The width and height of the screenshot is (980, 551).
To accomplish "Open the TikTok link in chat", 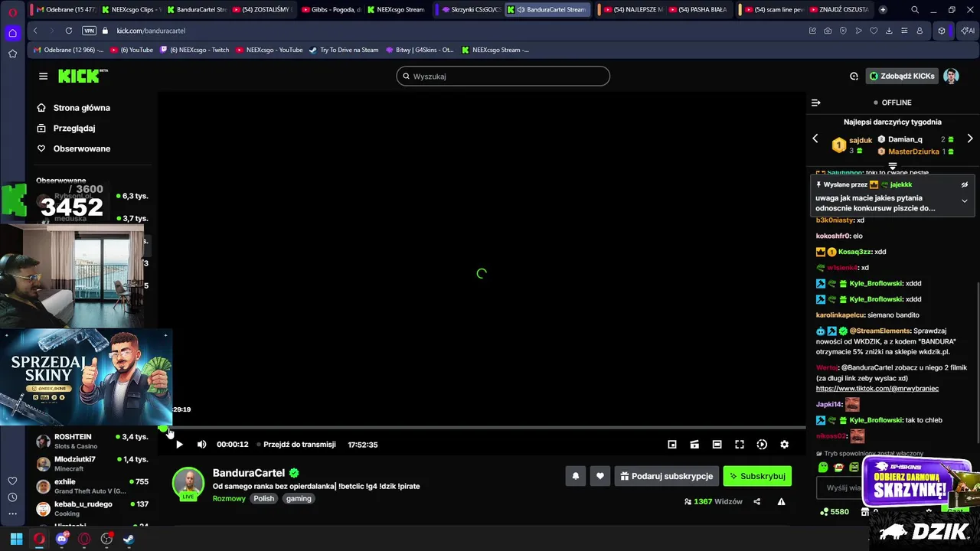I will [x=877, y=389].
